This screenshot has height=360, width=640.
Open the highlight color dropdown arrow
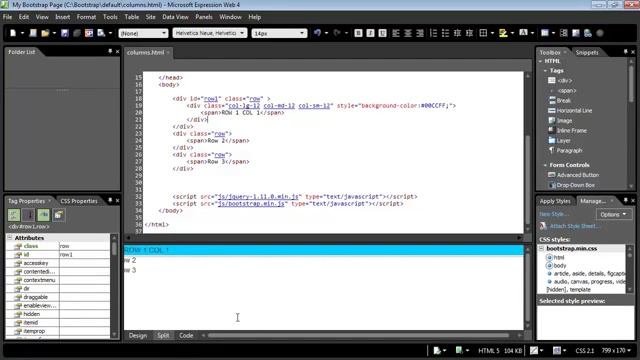pyautogui.click(x=512, y=33)
